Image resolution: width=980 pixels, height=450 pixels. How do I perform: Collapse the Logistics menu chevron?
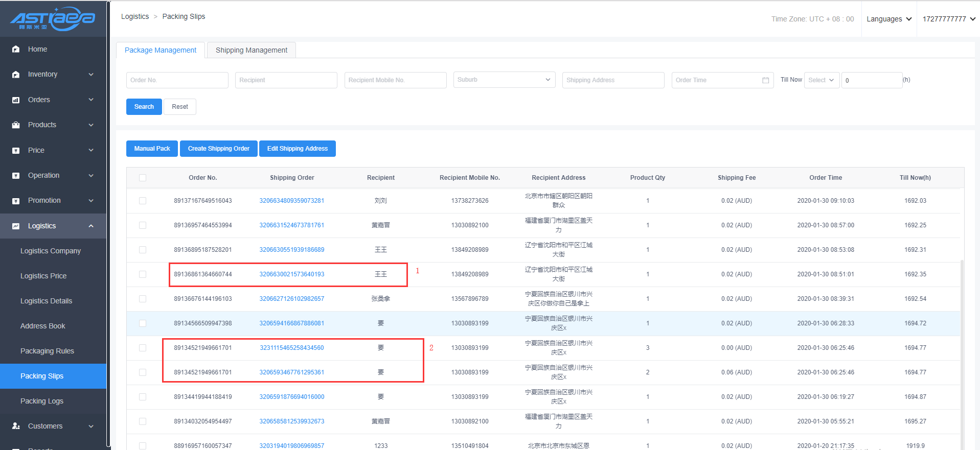tap(91, 226)
